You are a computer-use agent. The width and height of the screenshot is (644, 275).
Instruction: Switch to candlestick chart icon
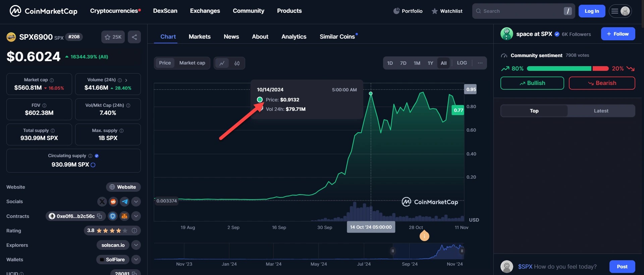(x=237, y=63)
